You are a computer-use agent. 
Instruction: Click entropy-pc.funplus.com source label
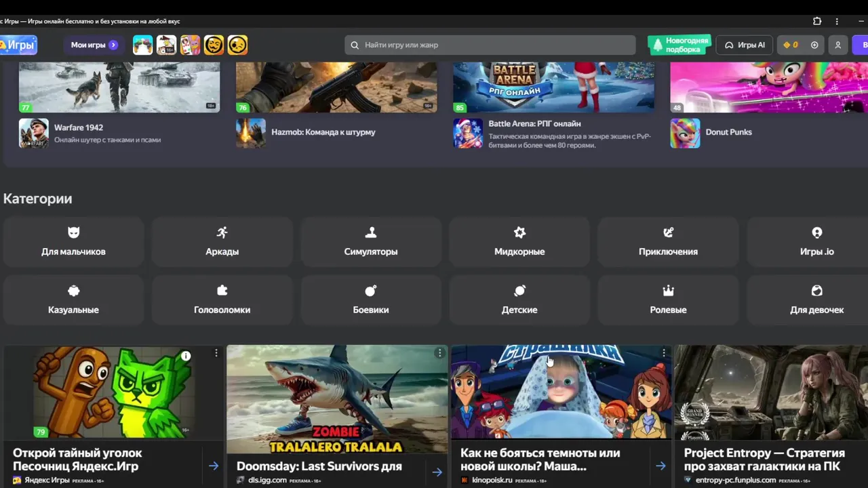click(x=735, y=480)
